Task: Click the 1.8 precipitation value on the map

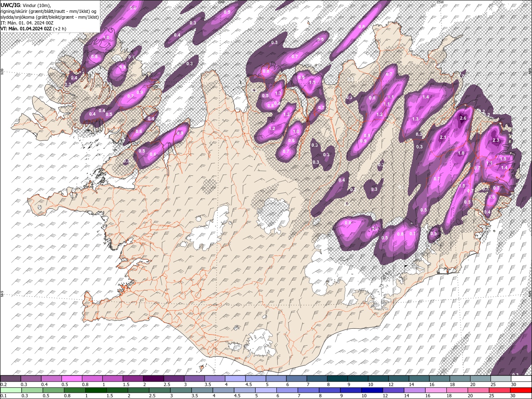Action: [461, 153]
